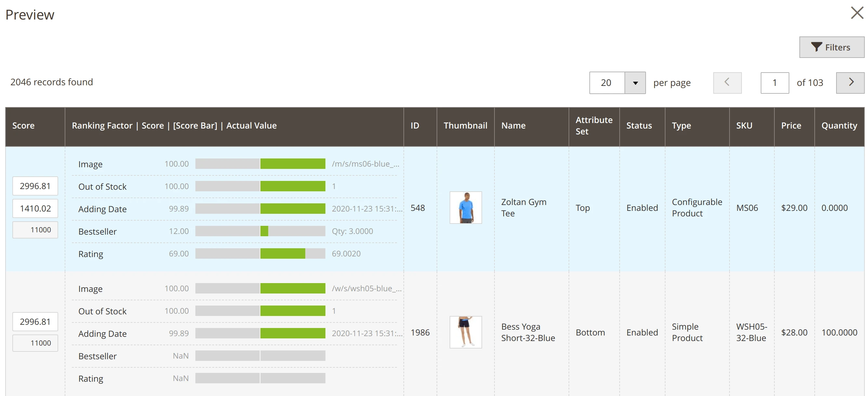Close the Preview dialog
Screen dimensions: 868x396
(x=856, y=13)
